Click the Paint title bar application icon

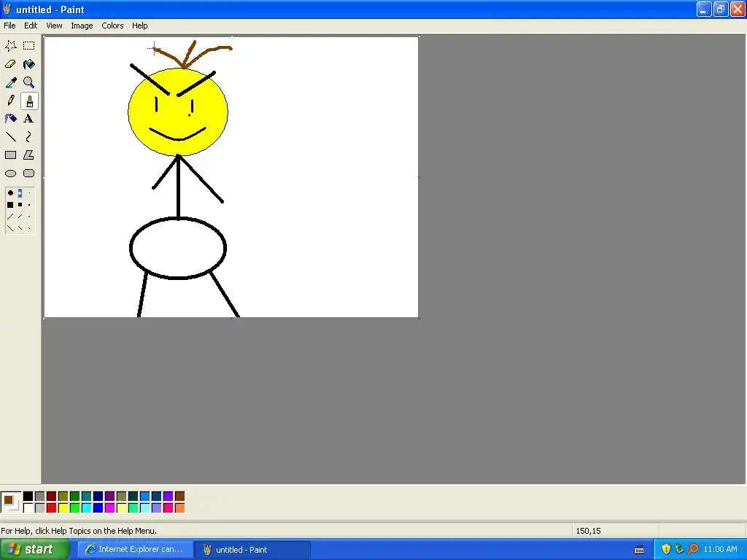7,9
